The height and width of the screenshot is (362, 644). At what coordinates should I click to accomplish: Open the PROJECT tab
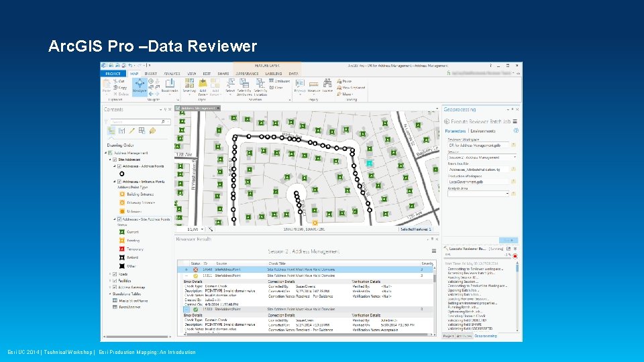pos(113,74)
